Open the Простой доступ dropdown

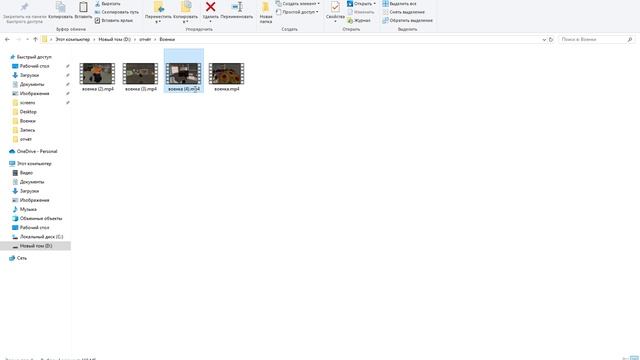297,12
